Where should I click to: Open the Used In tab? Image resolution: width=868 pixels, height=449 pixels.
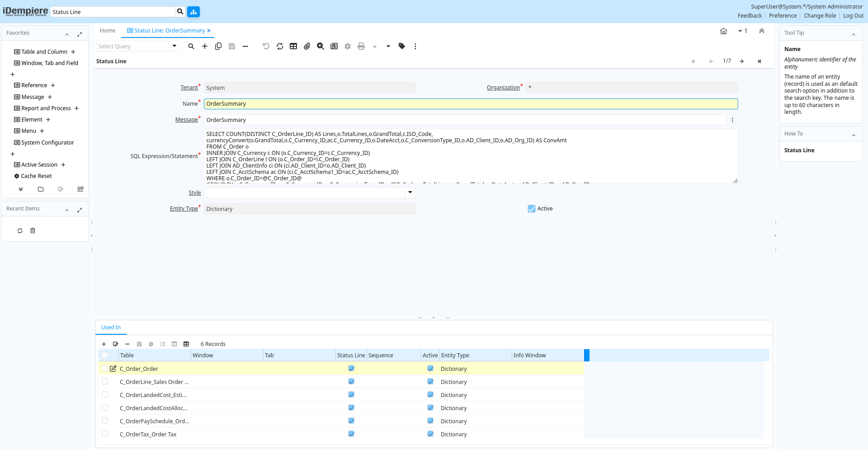pos(111,327)
